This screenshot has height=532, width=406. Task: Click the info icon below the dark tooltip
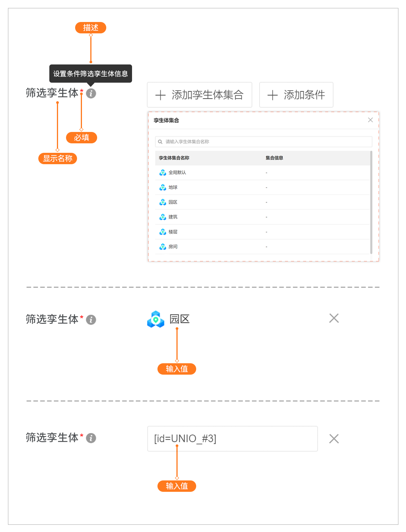(91, 93)
